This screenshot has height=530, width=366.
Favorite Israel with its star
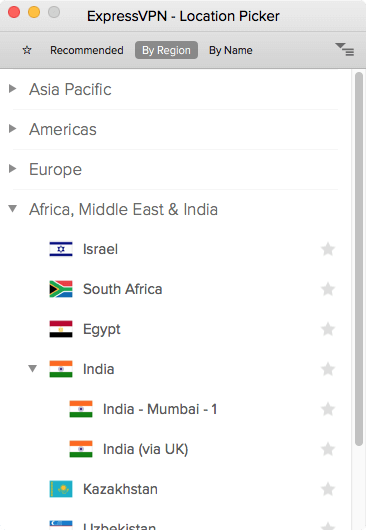pos(328,249)
